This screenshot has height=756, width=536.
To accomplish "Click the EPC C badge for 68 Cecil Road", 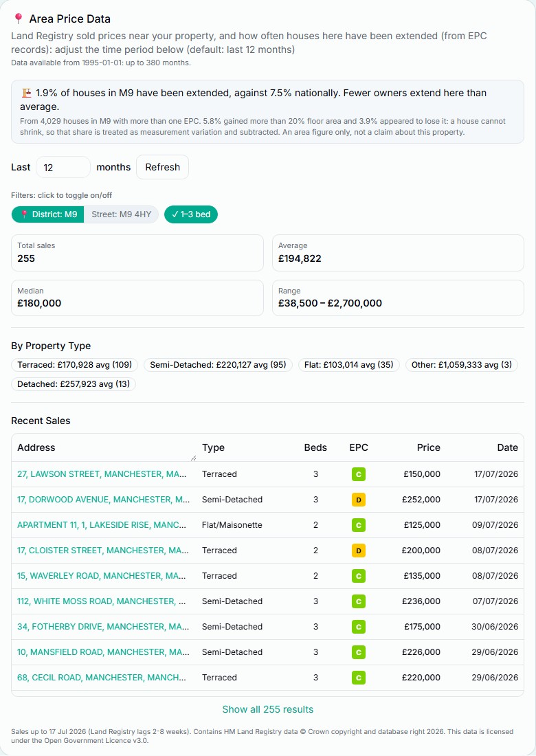I will [x=359, y=678].
